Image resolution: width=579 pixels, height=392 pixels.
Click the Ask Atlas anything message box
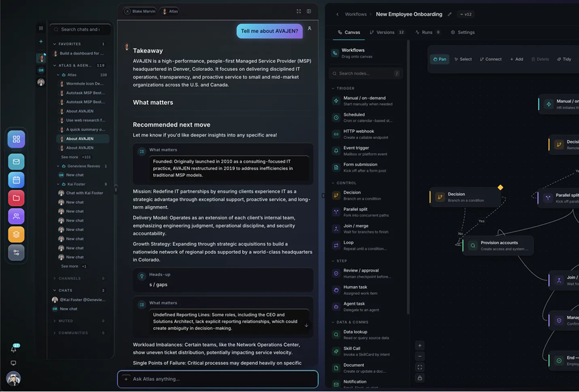coord(218,379)
